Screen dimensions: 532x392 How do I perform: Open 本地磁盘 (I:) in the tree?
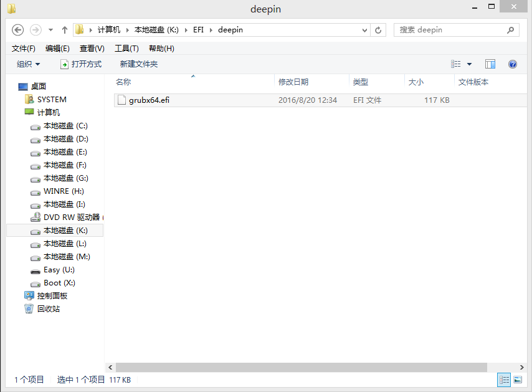pos(58,204)
